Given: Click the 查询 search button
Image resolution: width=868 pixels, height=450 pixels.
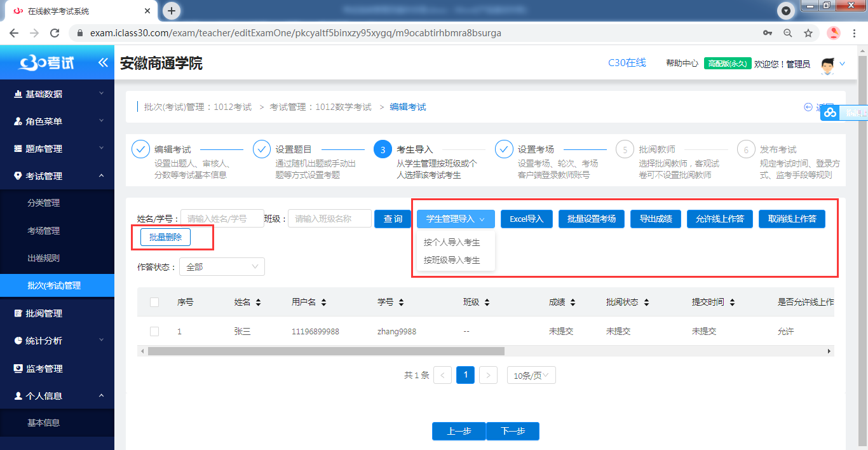Looking at the screenshot, I should pyautogui.click(x=393, y=219).
